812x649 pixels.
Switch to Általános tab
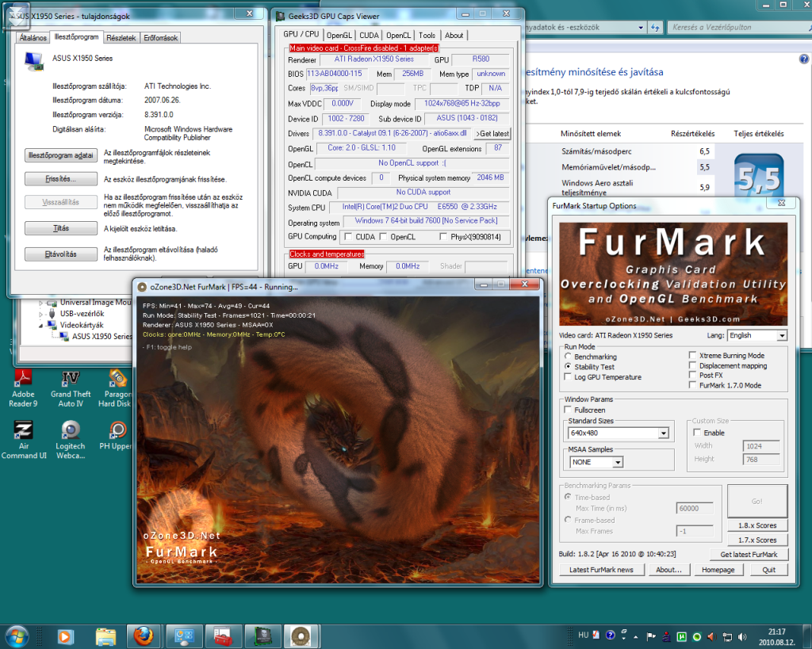click(x=33, y=38)
